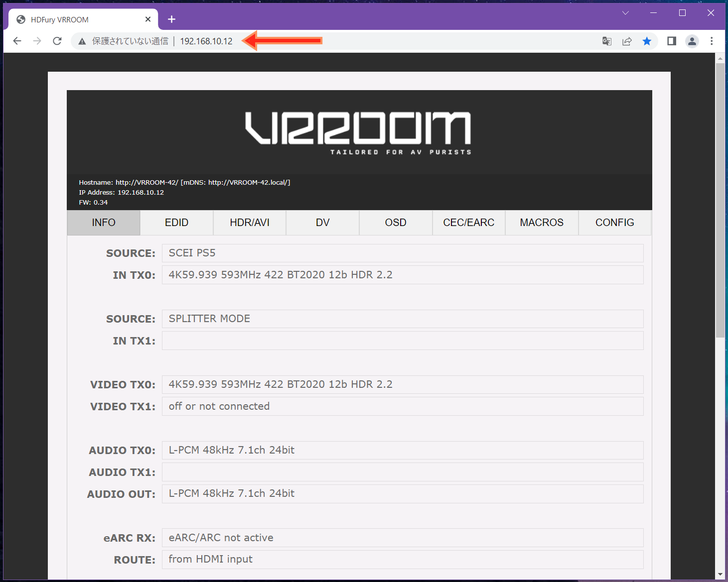Click the 'ROUTE:' label

[135, 560]
